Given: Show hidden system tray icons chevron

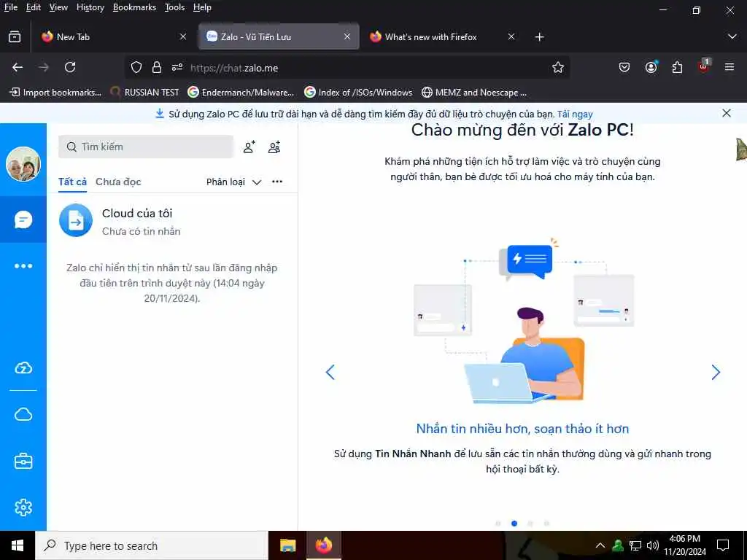Looking at the screenshot, I should pyautogui.click(x=600, y=545).
